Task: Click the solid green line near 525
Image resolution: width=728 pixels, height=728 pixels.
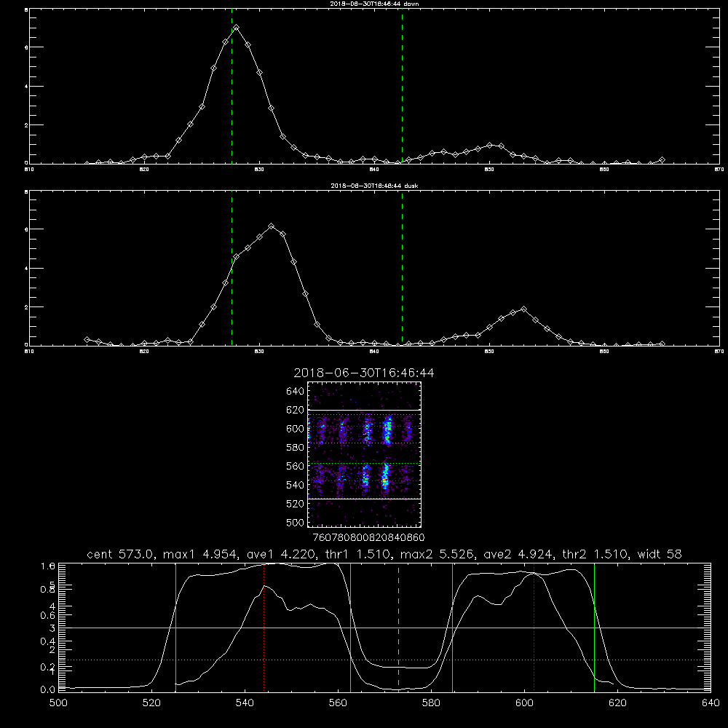Action: [x=175, y=627]
